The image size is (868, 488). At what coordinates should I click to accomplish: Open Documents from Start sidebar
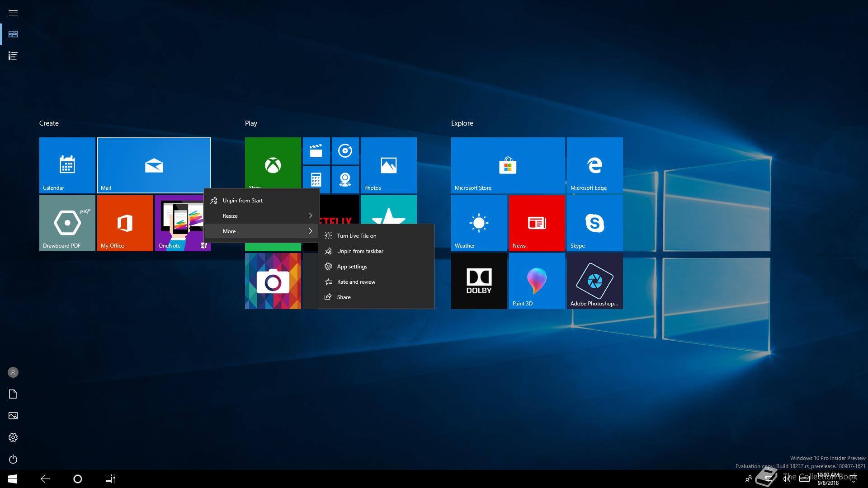13,394
